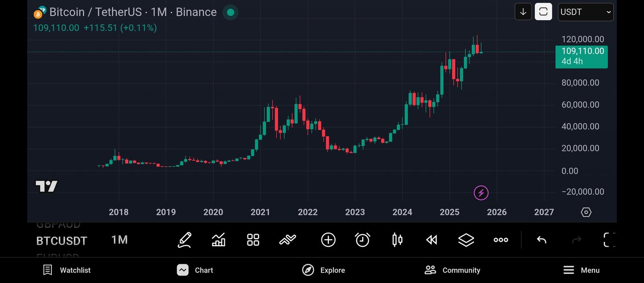The width and height of the screenshot is (644, 283).
Task: Open the USDT currency dropdown
Action: click(586, 12)
